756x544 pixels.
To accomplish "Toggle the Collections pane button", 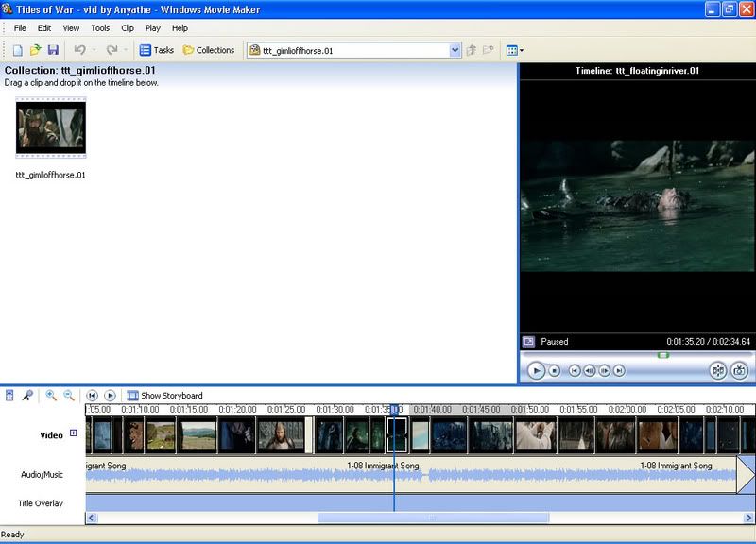I will click(209, 50).
